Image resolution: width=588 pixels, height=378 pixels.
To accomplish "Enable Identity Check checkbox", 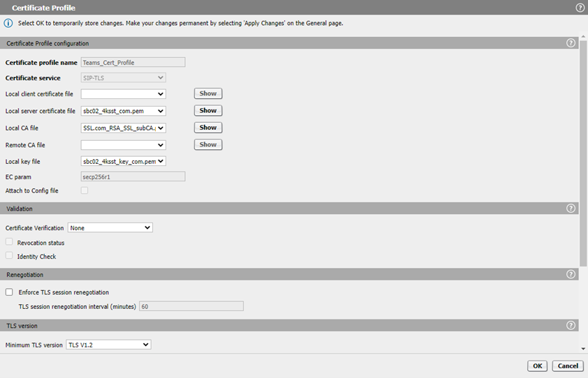I will tap(9, 255).
